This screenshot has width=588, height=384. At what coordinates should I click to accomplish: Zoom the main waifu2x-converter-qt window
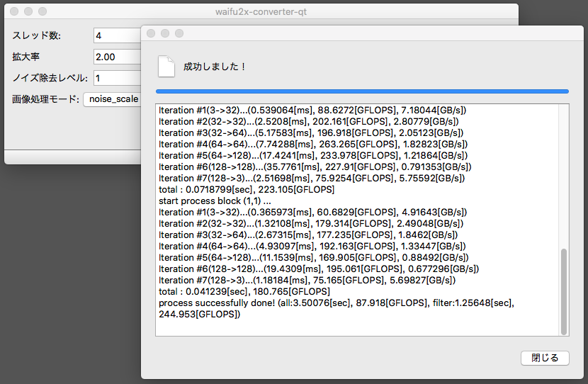[43, 11]
